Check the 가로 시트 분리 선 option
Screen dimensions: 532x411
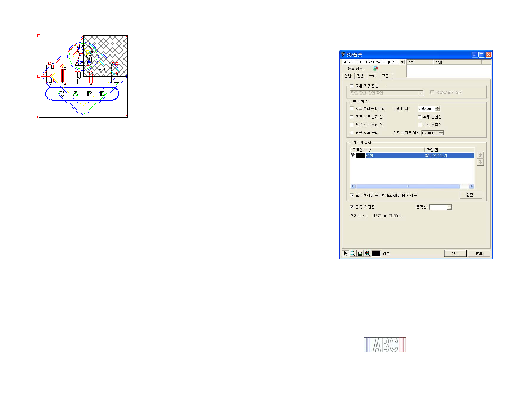click(352, 117)
